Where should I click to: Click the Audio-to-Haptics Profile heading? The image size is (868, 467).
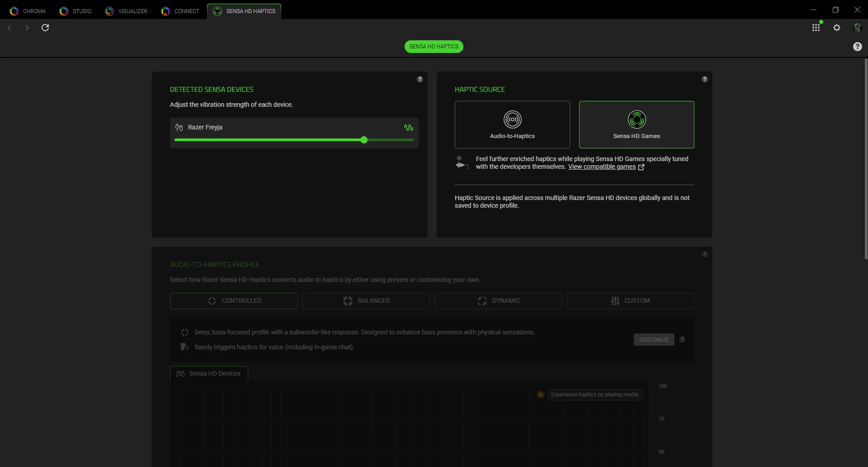click(x=215, y=265)
